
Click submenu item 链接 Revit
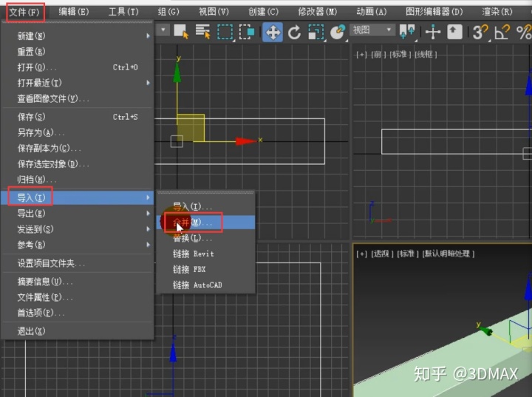tap(205, 254)
